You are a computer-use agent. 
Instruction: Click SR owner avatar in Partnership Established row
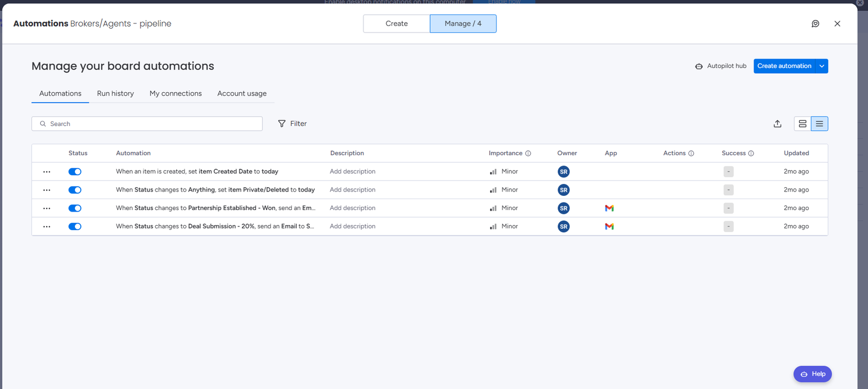(x=564, y=208)
